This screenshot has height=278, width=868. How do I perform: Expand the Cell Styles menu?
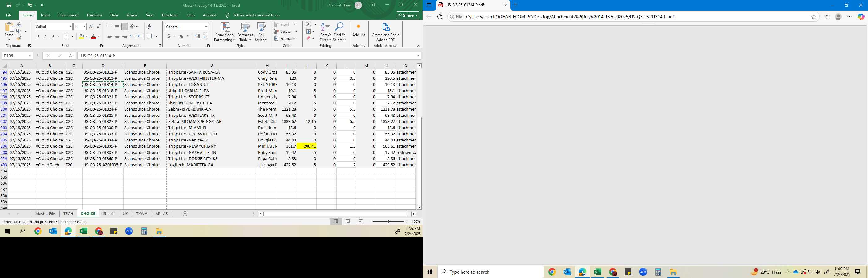pyautogui.click(x=261, y=32)
